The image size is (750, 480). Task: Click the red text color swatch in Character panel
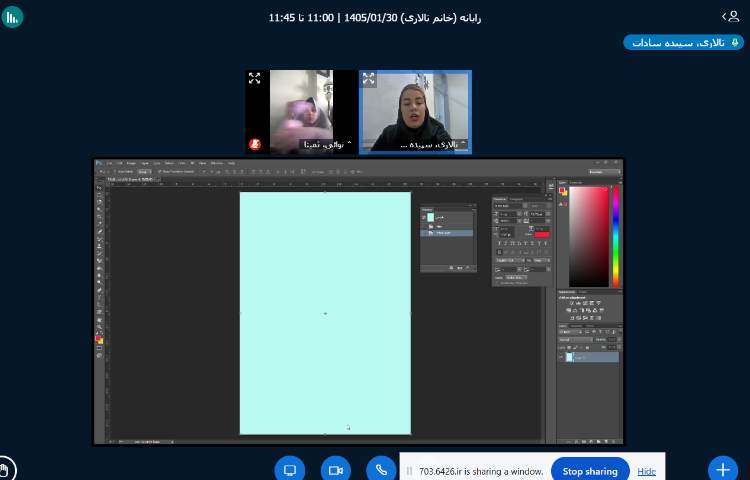pos(542,235)
